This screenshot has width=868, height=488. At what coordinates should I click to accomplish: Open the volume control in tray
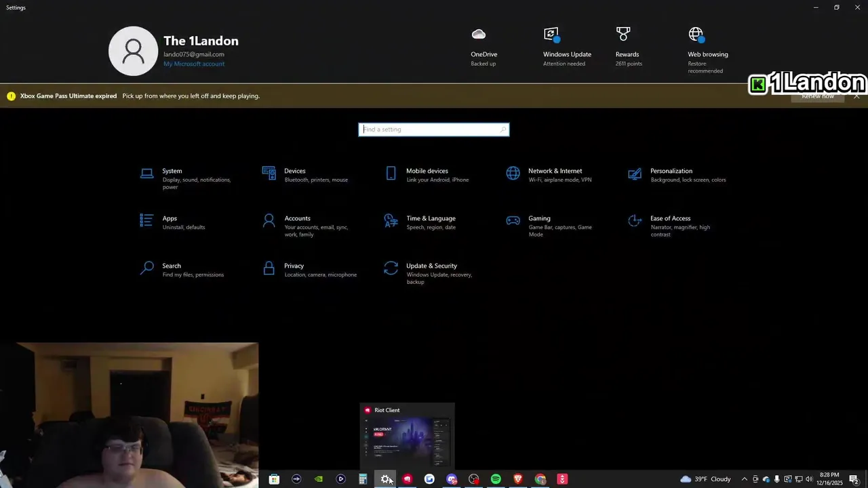click(x=809, y=479)
